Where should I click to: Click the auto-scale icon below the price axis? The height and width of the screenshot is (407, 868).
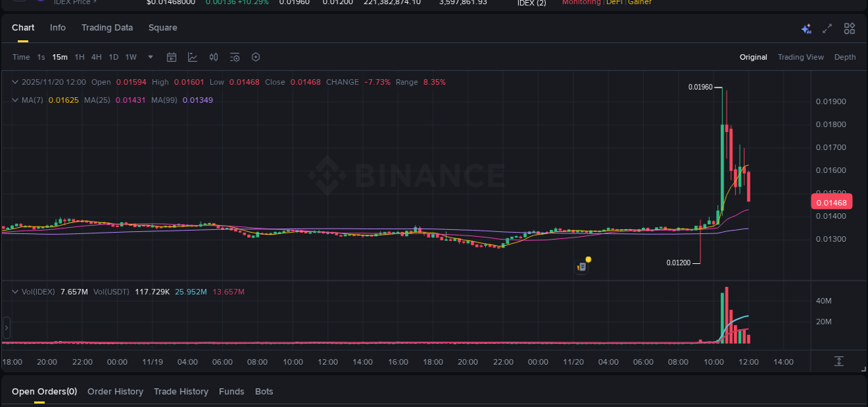(x=839, y=361)
